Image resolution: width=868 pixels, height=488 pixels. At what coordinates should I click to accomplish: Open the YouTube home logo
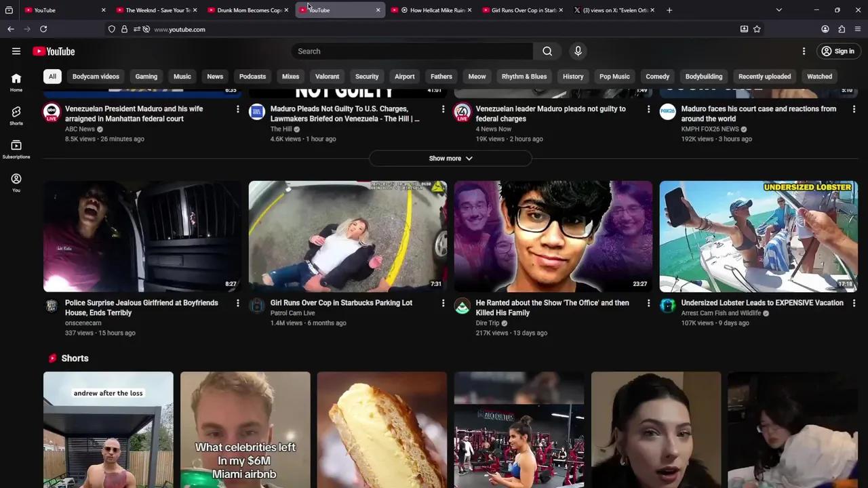[x=53, y=51]
